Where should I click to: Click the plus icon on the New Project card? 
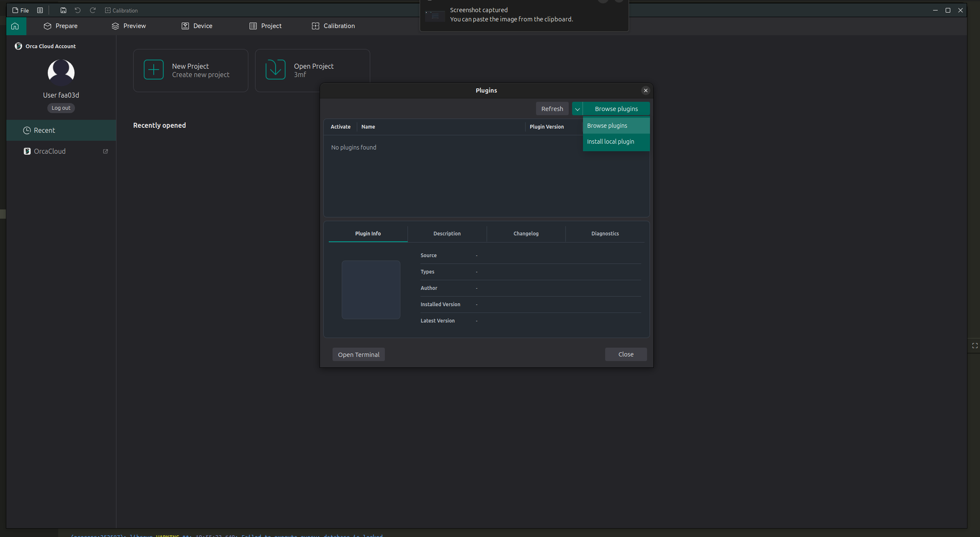point(154,70)
